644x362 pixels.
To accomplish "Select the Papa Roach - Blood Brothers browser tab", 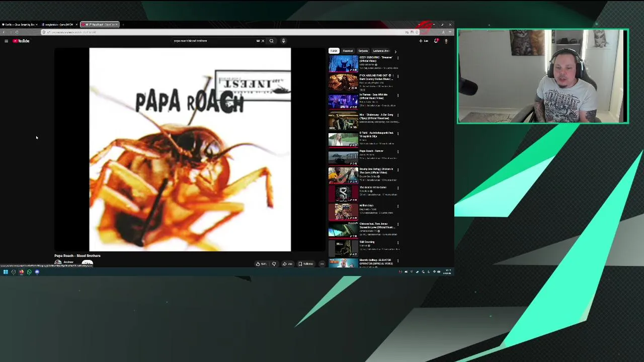I will pos(100,24).
